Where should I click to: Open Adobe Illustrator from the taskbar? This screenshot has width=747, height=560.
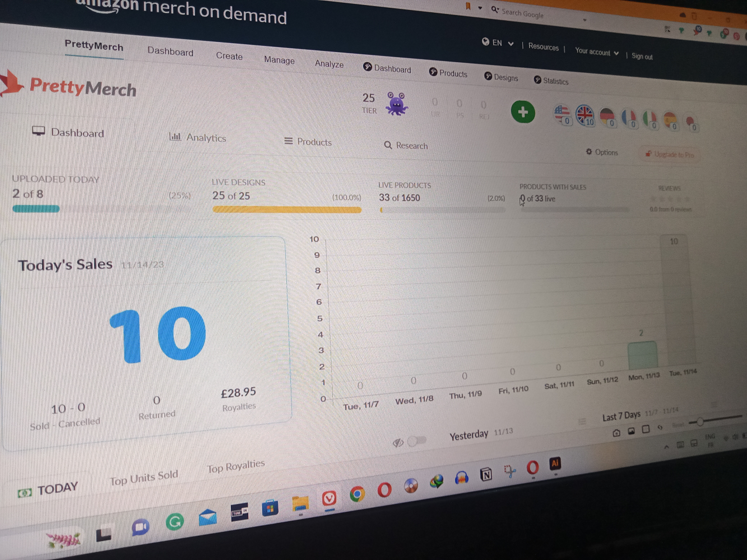(x=555, y=463)
